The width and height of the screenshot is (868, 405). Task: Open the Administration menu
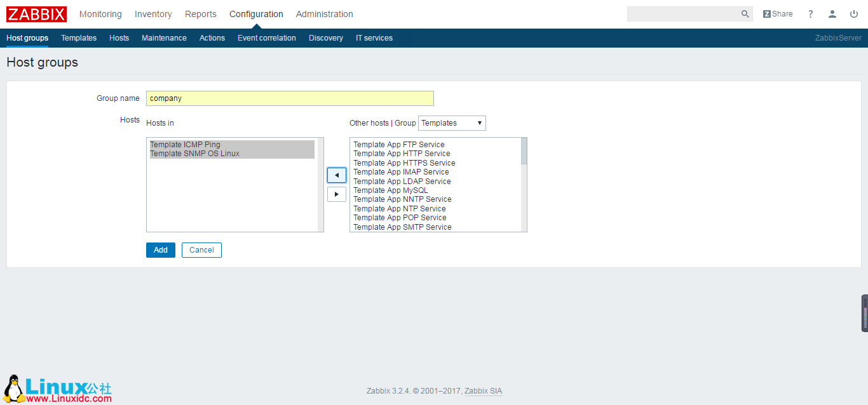point(324,13)
